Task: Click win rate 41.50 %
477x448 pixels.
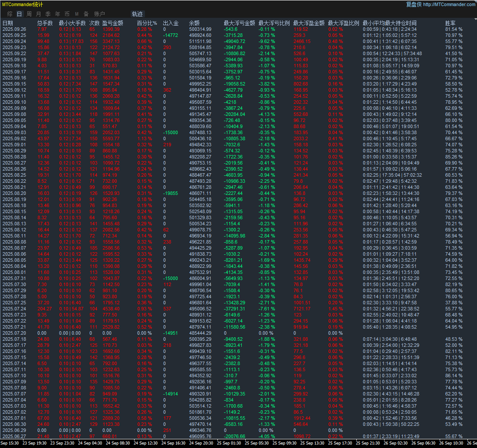Action: [454, 53]
